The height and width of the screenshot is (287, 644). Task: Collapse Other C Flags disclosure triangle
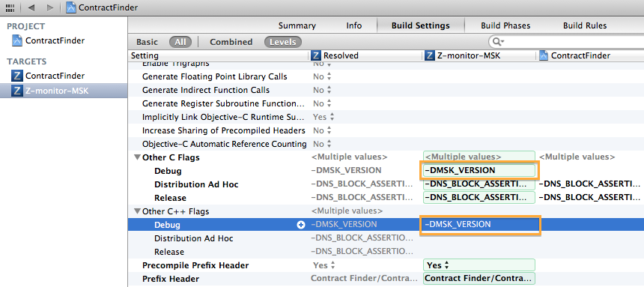(137, 157)
